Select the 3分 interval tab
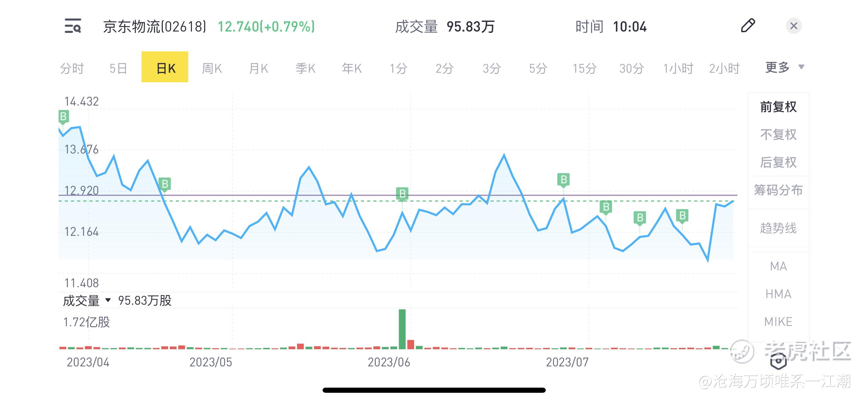Image resolution: width=868 pixels, height=401 pixels. click(492, 68)
